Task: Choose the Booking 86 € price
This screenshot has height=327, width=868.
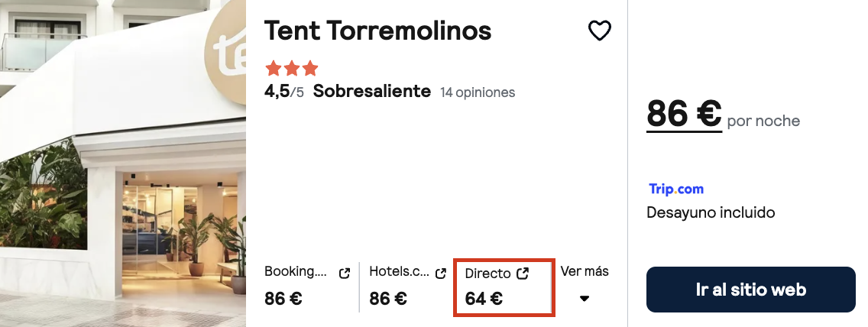Action: (x=283, y=299)
